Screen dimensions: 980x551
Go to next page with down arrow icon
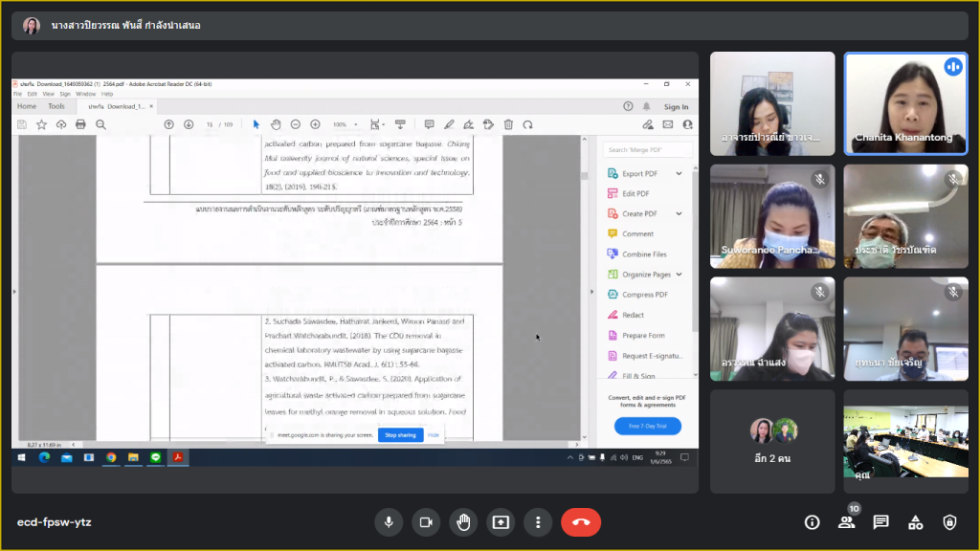[x=189, y=125]
